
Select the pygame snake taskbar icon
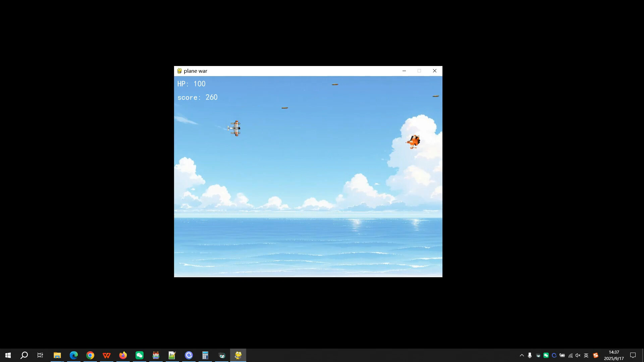[238, 355]
